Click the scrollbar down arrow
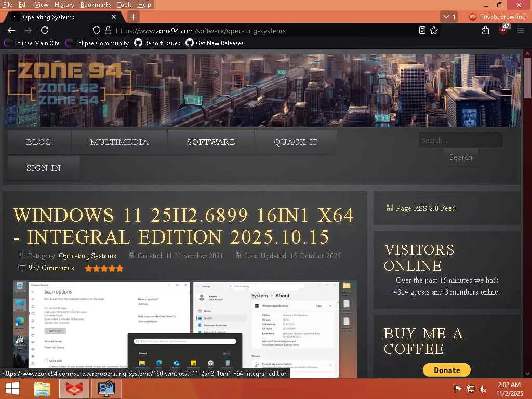532x399 pixels. pos(528,374)
